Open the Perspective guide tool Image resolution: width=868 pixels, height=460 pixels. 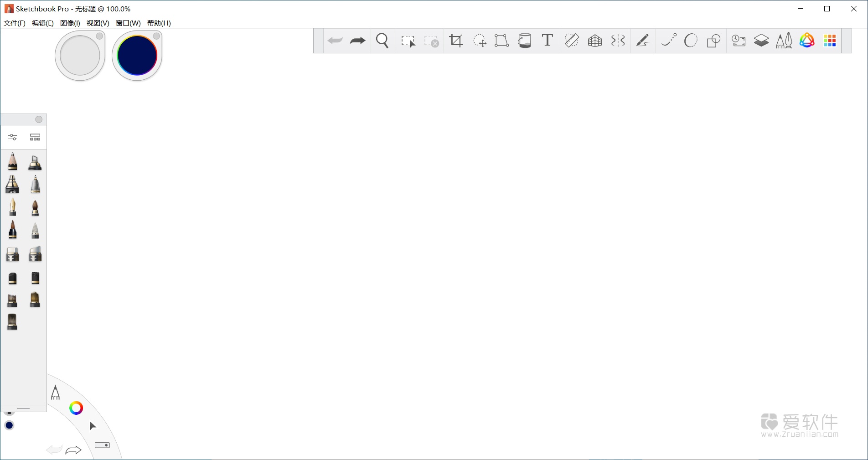pos(594,41)
